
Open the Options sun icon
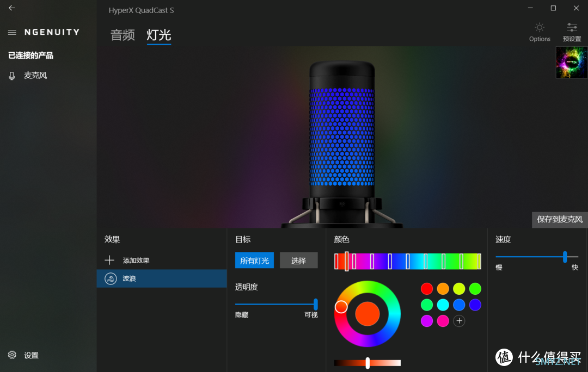[x=540, y=27]
